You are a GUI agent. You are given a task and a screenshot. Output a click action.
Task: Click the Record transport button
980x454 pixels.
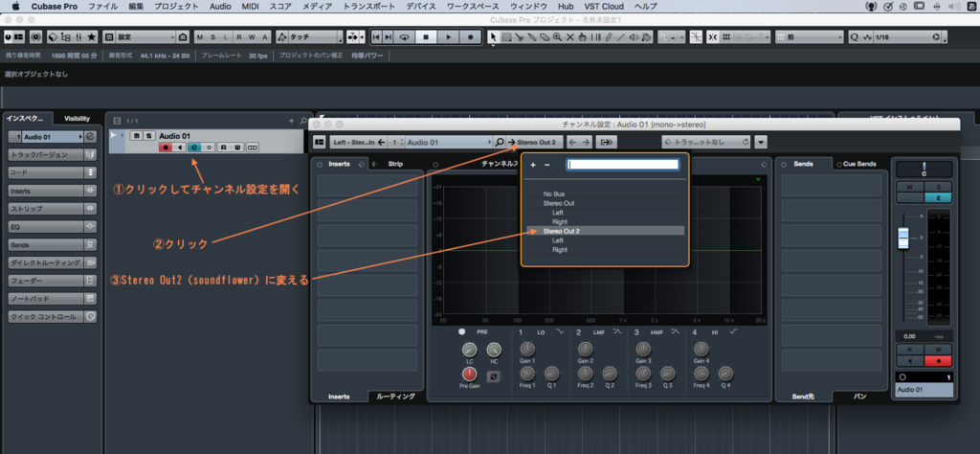click(x=470, y=37)
